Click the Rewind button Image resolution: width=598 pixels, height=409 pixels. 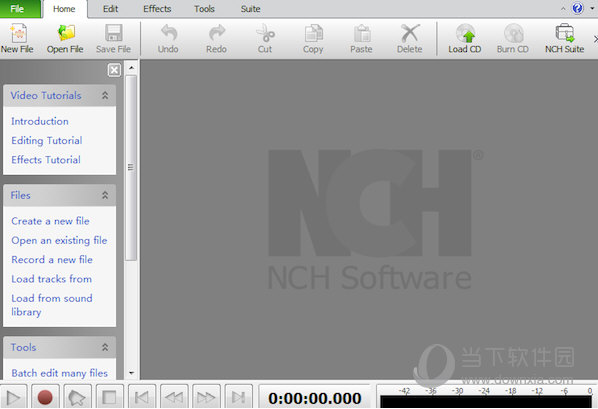(174, 398)
